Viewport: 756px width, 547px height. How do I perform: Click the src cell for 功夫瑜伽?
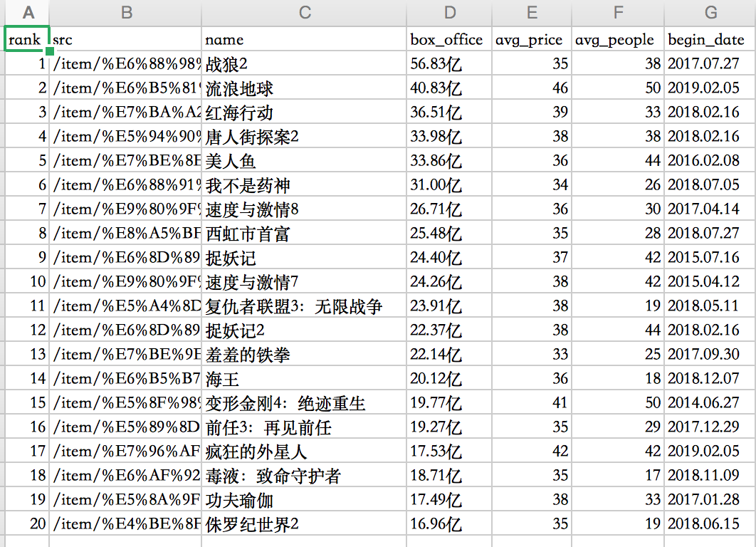pos(126,499)
